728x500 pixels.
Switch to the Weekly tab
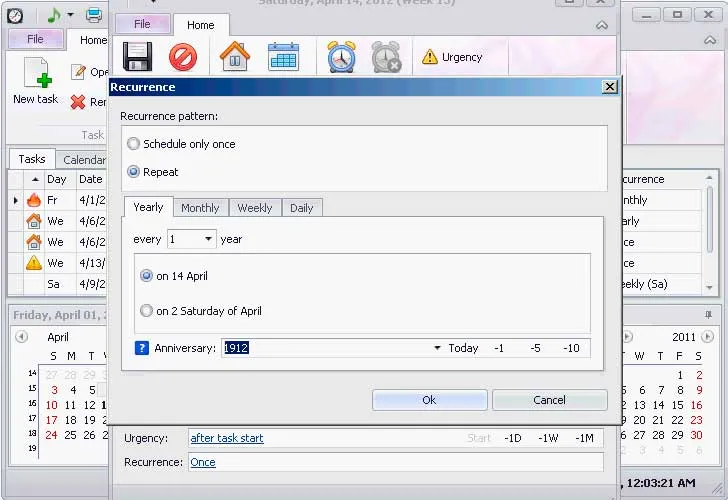254,208
